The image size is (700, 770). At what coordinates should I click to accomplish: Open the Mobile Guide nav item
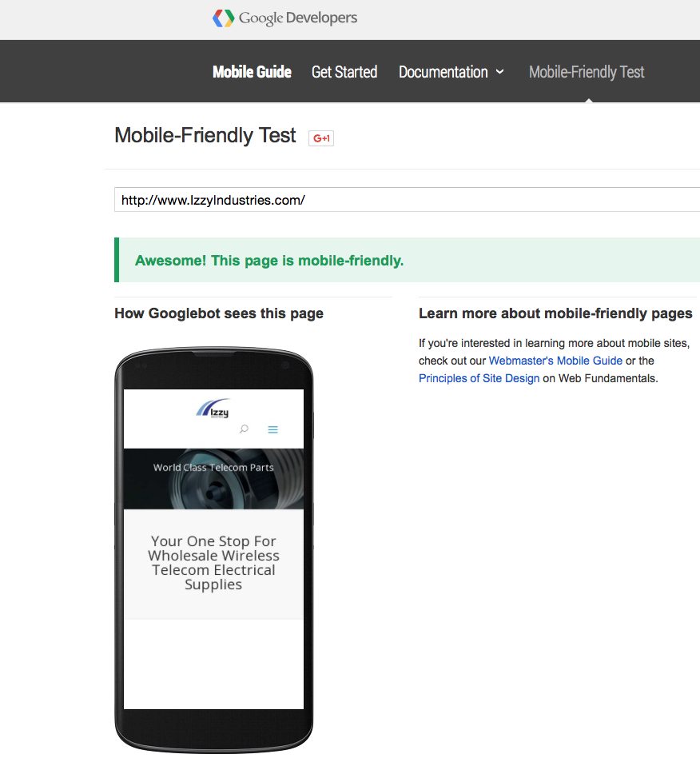pos(252,72)
